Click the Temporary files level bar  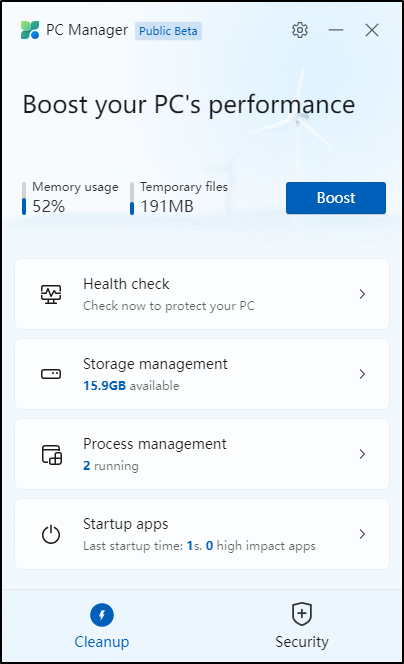132,198
